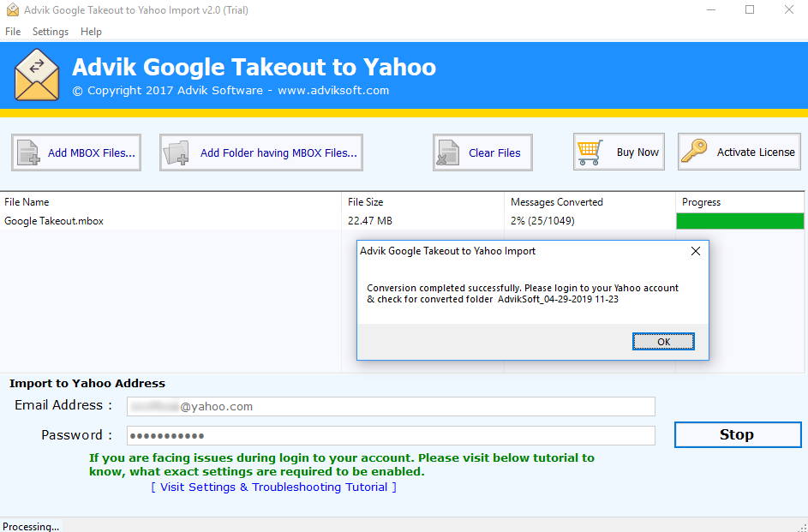Click the 22.47 MB file size cell
This screenshot has height=532, width=808.
click(x=370, y=221)
